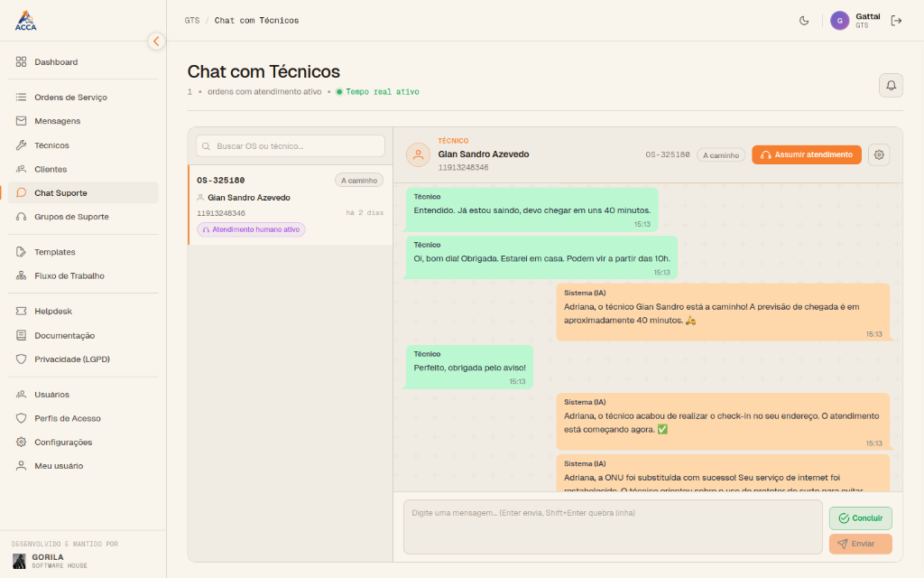Click the Usuários icon in the sidebar

(22, 395)
